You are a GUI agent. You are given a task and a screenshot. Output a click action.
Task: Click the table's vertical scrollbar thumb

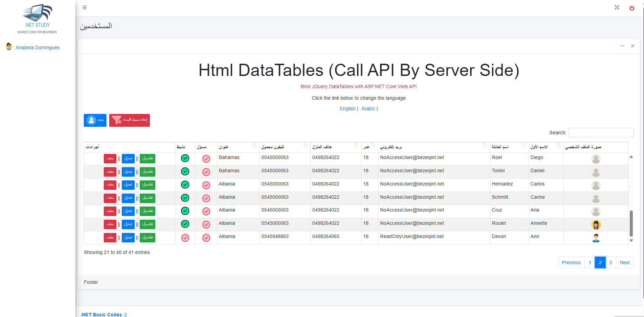pyautogui.click(x=631, y=223)
